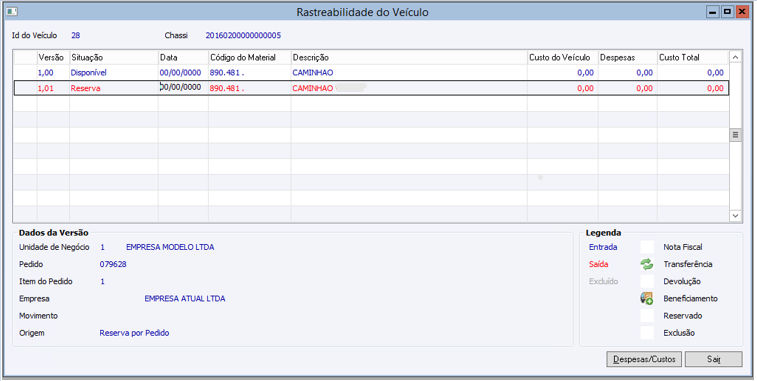Click the Despesas column header
This screenshot has height=381, width=757.
(628, 57)
